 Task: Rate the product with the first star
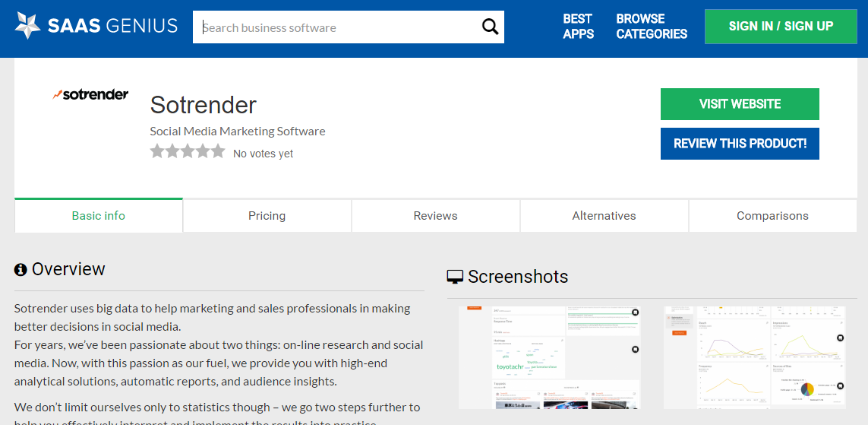coord(158,152)
